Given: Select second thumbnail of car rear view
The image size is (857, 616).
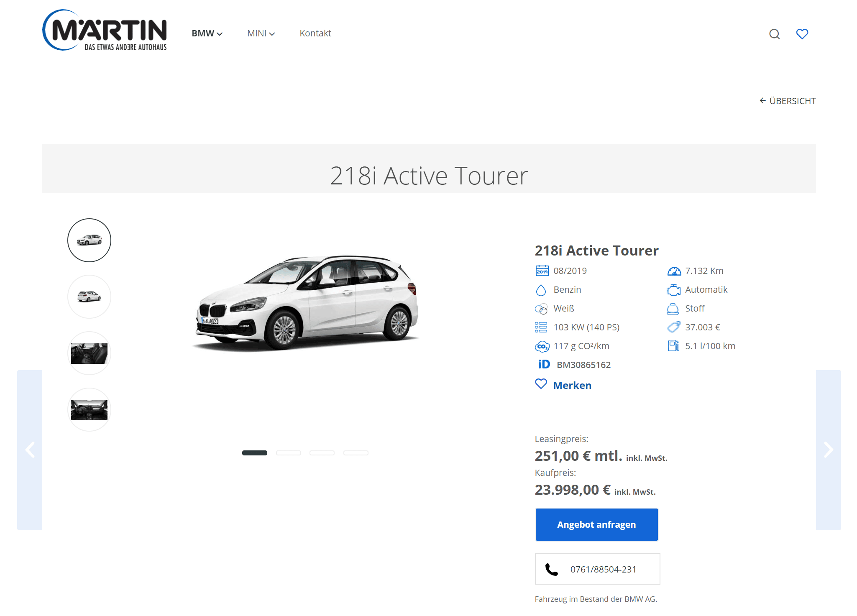Looking at the screenshot, I should 89,296.
